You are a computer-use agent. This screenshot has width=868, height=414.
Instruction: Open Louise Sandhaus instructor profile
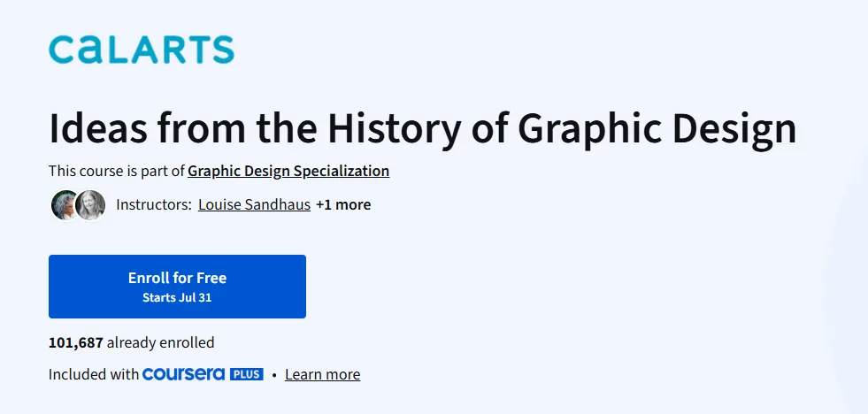coord(254,204)
